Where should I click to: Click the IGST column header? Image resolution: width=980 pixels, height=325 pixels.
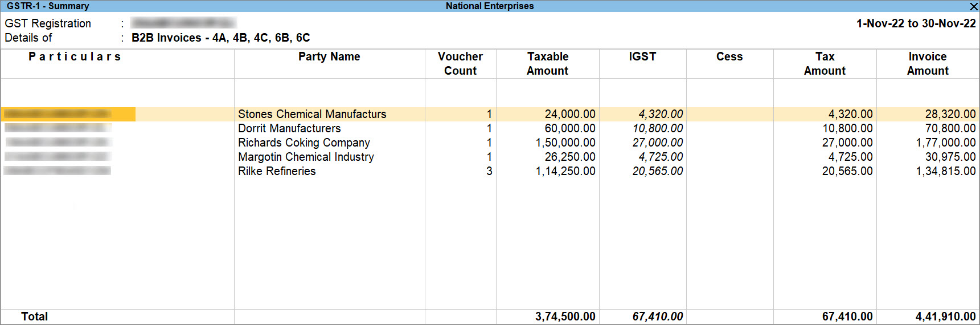coord(642,56)
